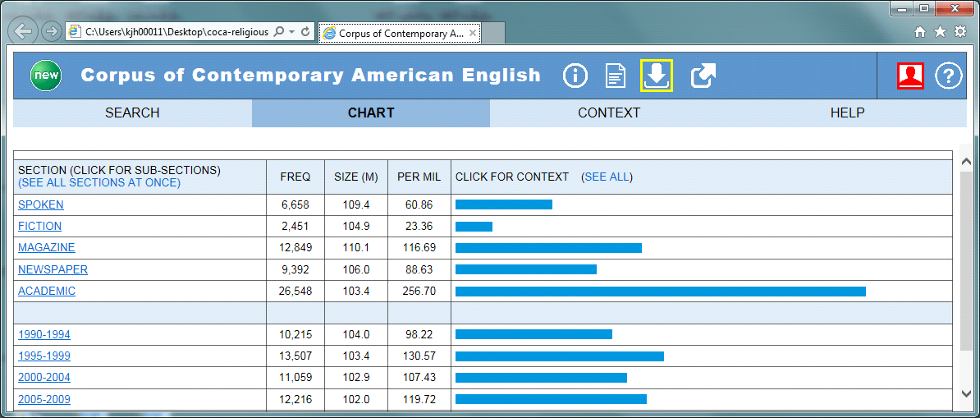
Task: Open the external link share icon
Action: pyautogui.click(x=703, y=76)
